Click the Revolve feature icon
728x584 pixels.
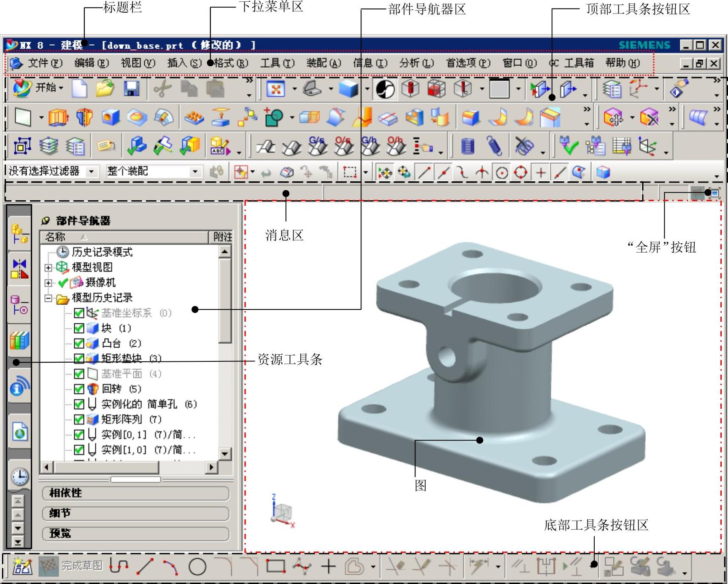pos(84,117)
